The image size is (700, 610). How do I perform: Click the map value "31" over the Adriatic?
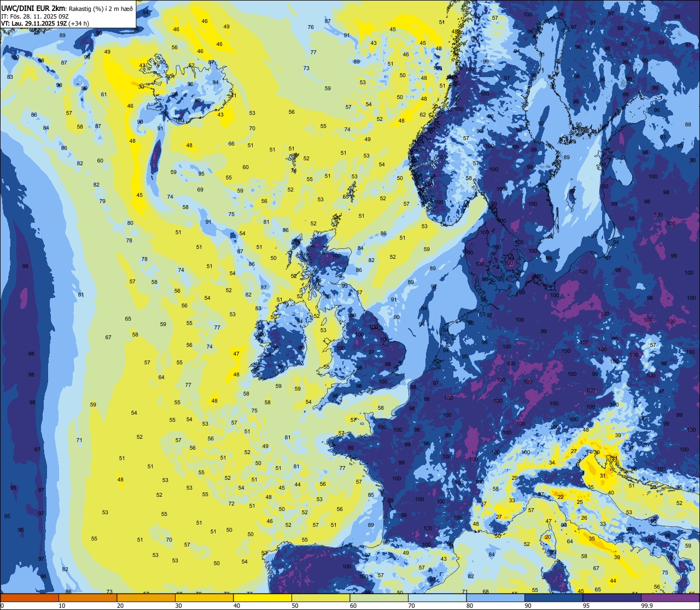tap(603, 476)
